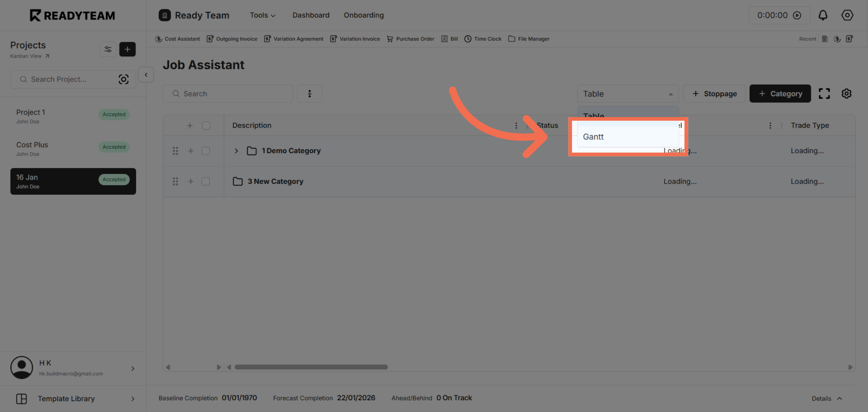Select the Variation Agreement tool
The width and height of the screenshot is (868, 412).
[294, 39]
